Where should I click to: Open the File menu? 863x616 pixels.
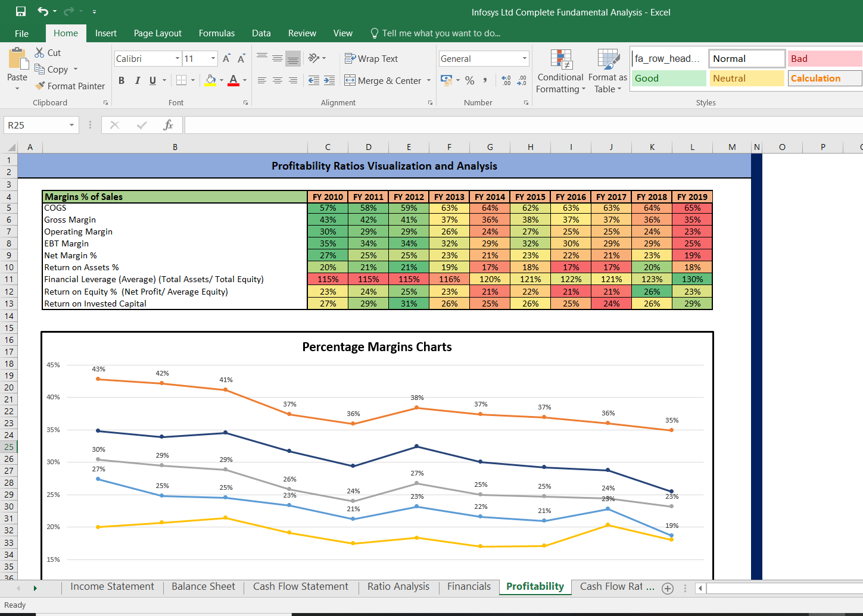[x=21, y=33]
